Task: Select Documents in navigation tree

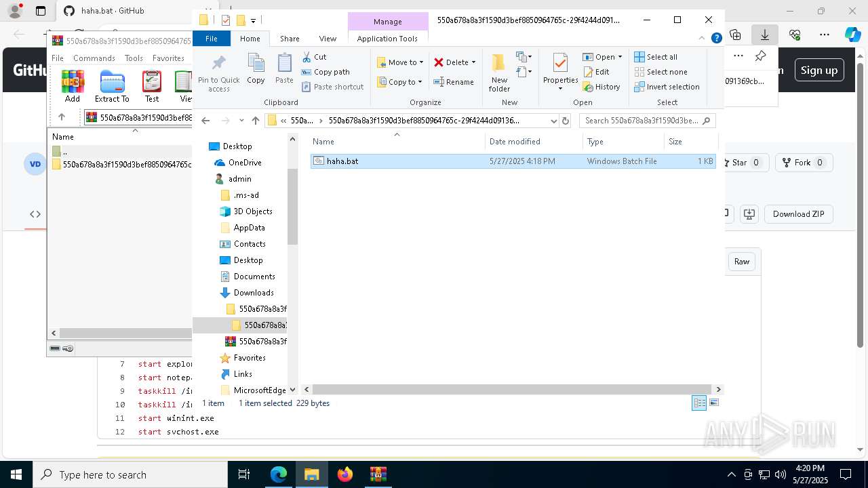Action: pyautogui.click(x=254, y=277)
